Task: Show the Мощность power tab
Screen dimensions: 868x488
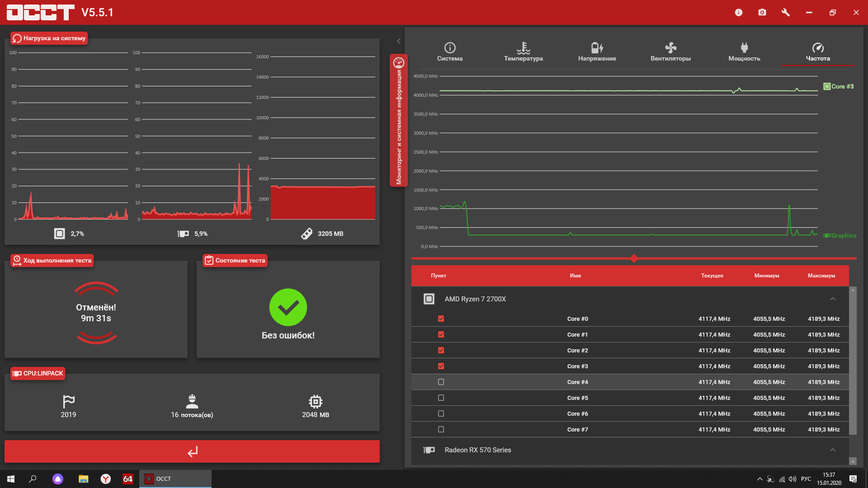Action: [744, 52]
